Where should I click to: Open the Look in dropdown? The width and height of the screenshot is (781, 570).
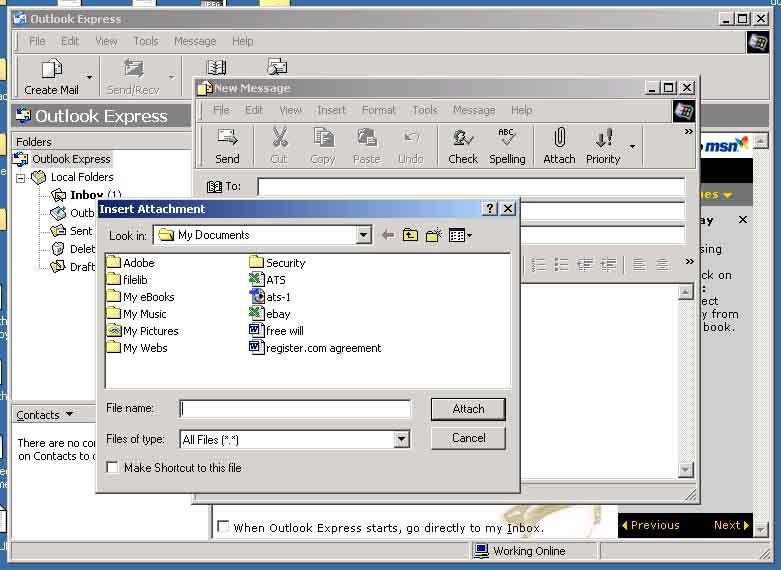(364, 235)
